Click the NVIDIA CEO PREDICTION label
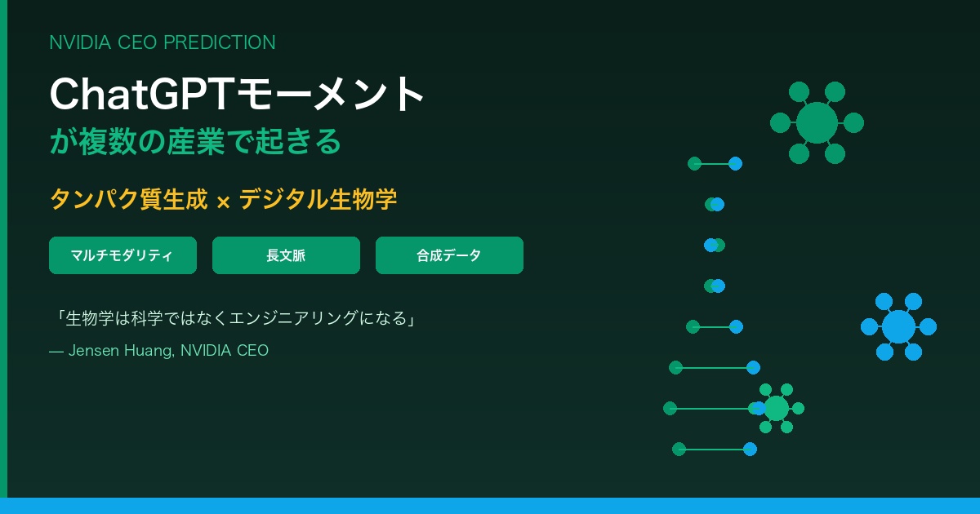This screenshot has height=514, width=980. [163, 42]
